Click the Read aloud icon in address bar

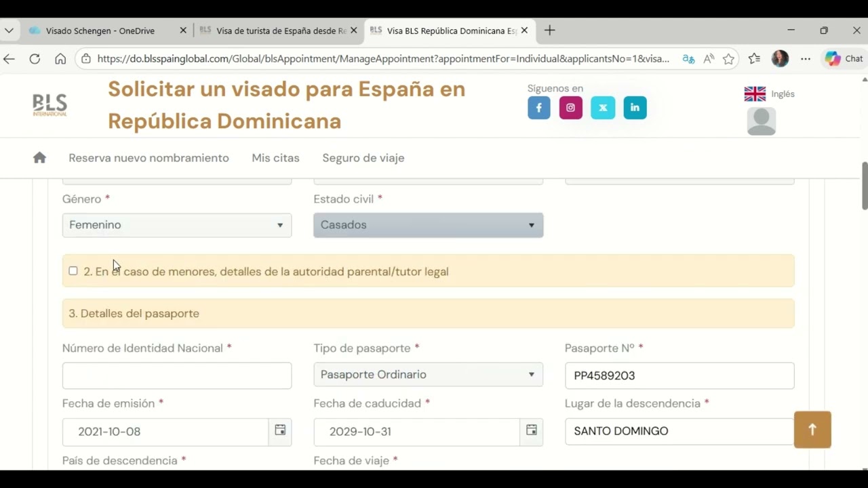709,59
